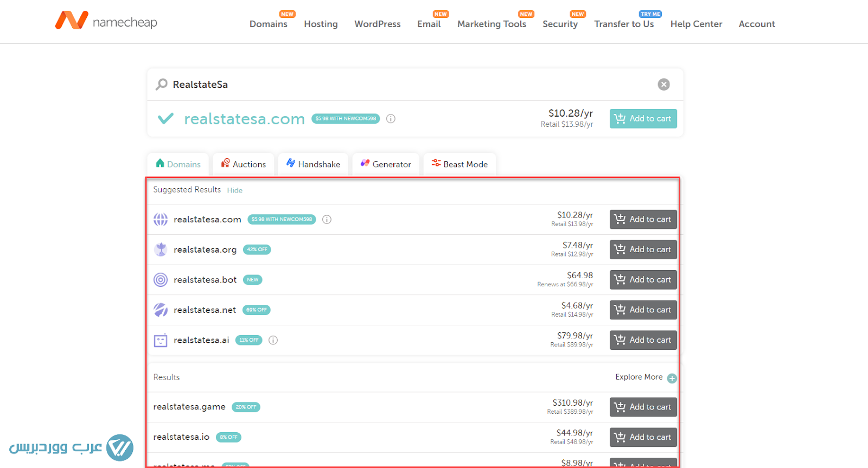Click the realstatesa.bot target icon

click(161, 280)
